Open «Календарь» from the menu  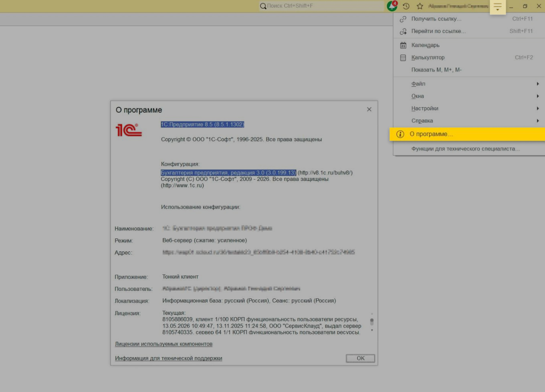tap(469, 45)
